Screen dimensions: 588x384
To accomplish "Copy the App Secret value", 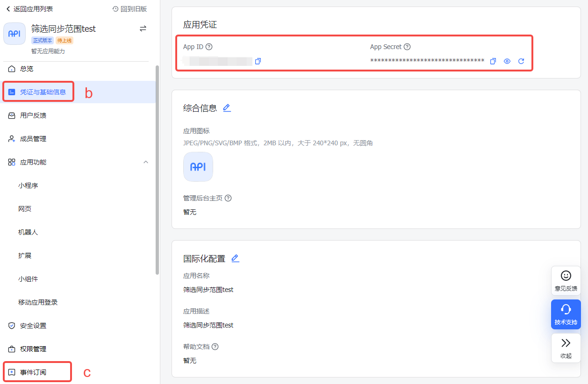I will coord(493,61).
